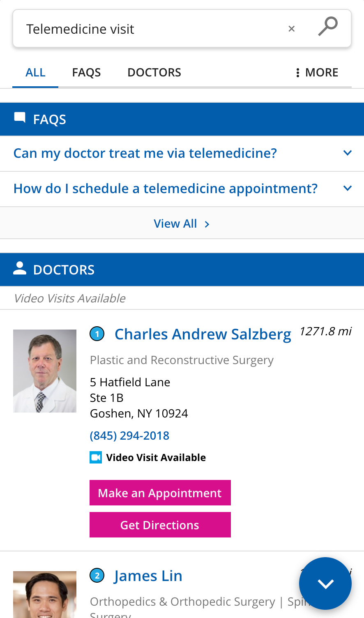This screenshot has height=618, width=364.
Task: Click the video camera visit icon
Action: pyautogui.click(x=96, y=457)
